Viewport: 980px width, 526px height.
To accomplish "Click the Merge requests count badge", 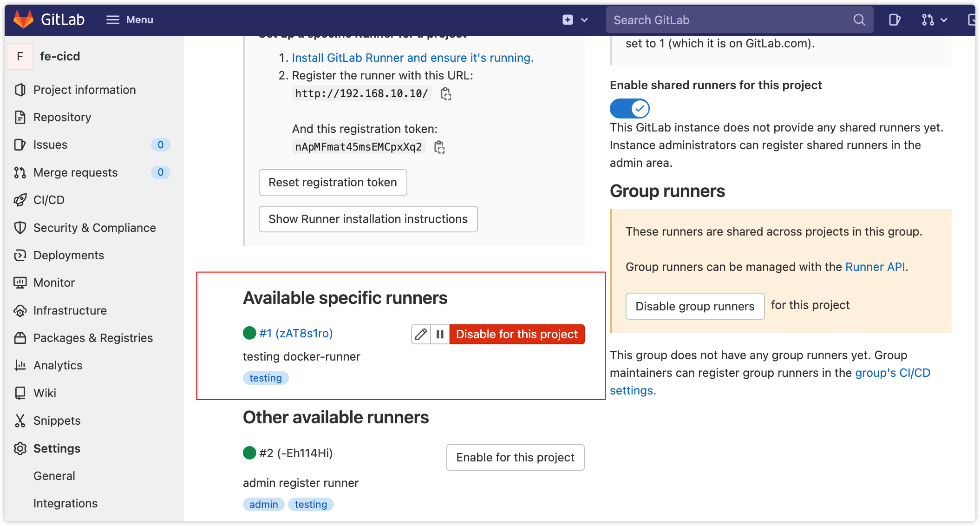I will (x=161, y=172).
